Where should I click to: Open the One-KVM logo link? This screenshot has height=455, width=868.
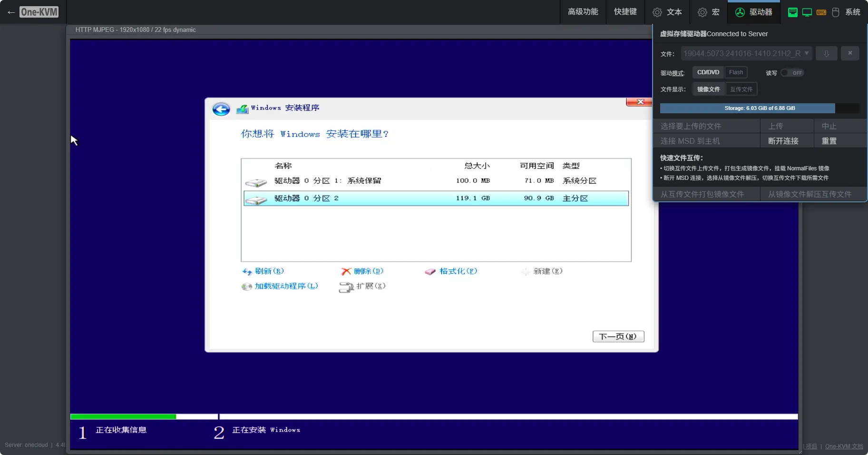pos(39,12)
